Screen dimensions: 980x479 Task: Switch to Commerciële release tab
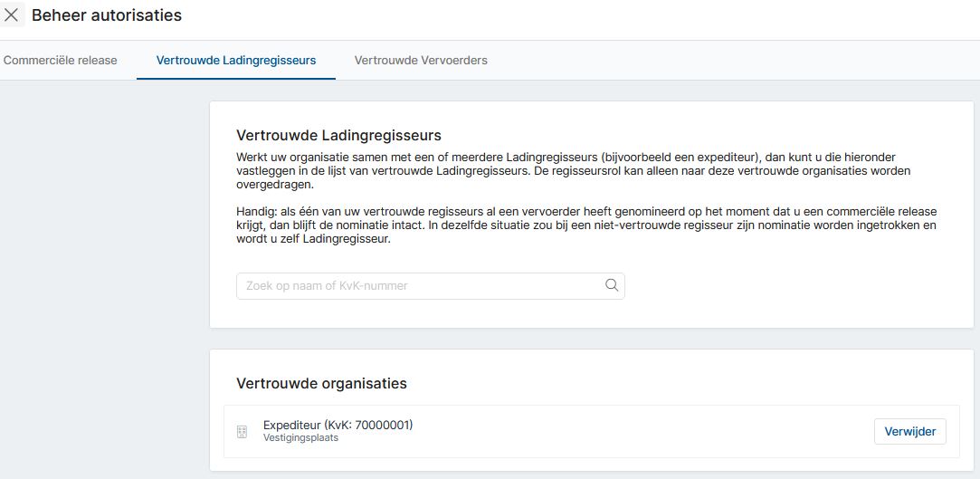point(60,61)
